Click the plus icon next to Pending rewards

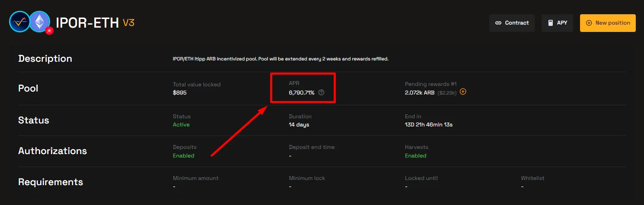(x=463, y=92)
